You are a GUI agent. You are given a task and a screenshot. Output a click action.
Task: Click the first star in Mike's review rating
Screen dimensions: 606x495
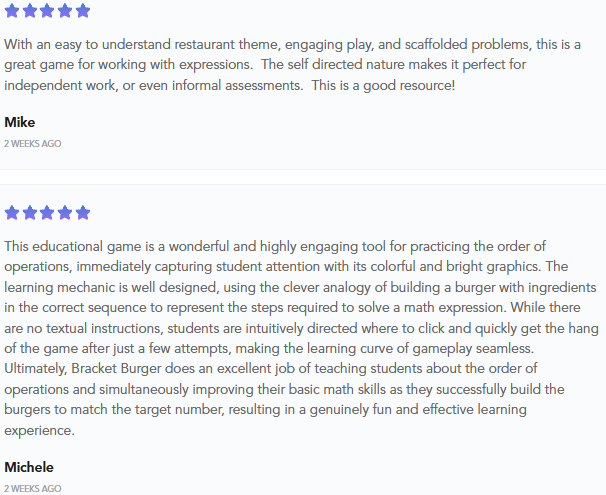(12, 11)
